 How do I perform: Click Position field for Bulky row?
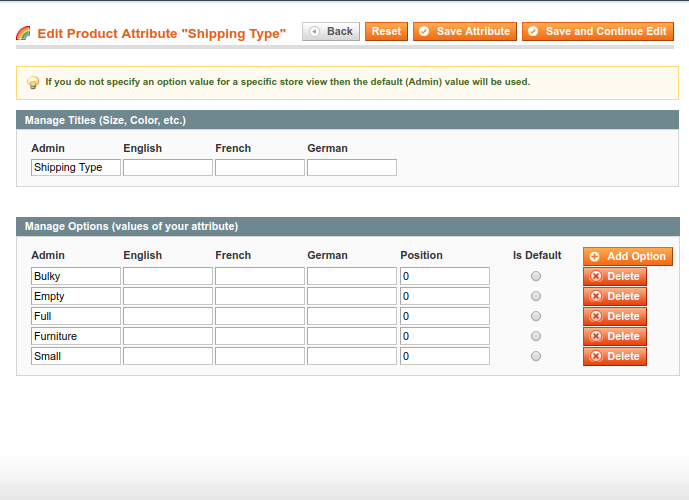pyautogui.click(x=444, y=276)
